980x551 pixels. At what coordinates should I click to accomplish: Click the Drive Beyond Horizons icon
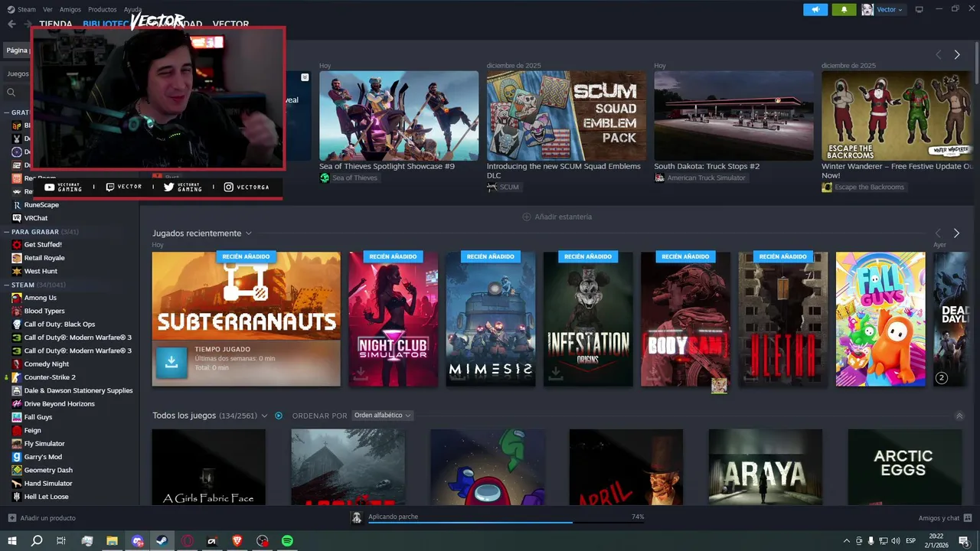[17, 404]
